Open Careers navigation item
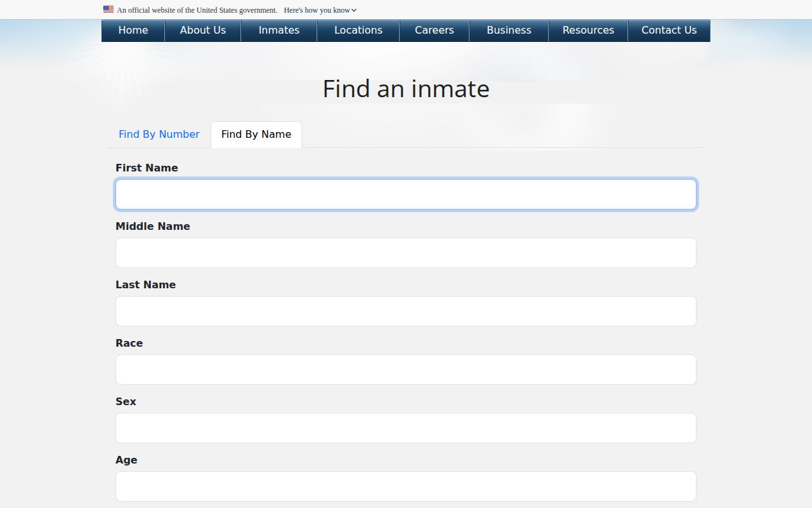The width and height of the screenshot is (812, 508). coord(435,30)
